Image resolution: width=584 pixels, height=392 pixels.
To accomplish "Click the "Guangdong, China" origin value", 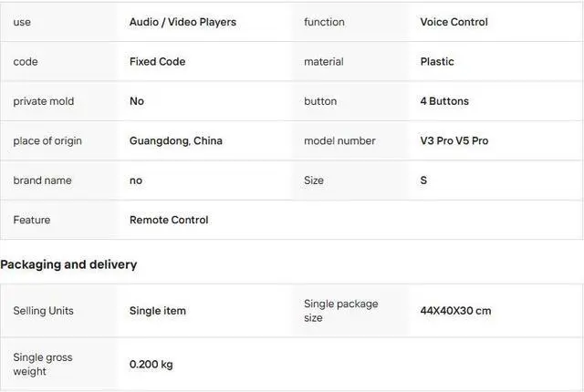I will tap(175, 141).
